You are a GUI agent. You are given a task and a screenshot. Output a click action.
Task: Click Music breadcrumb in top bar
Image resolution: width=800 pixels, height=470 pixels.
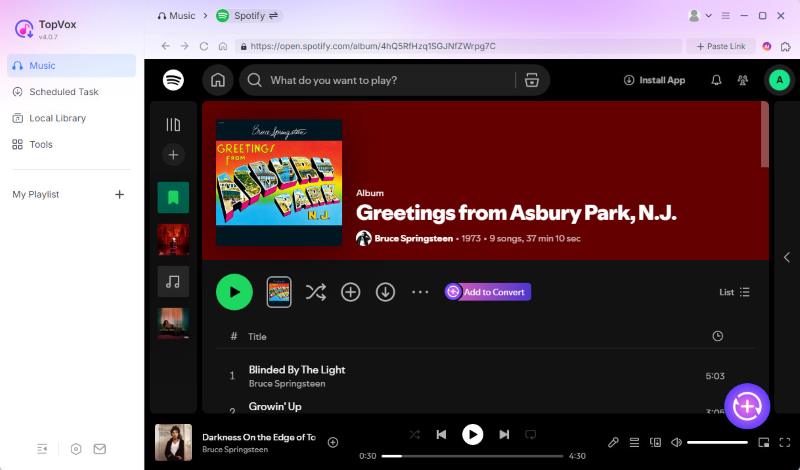click(177, 16)
